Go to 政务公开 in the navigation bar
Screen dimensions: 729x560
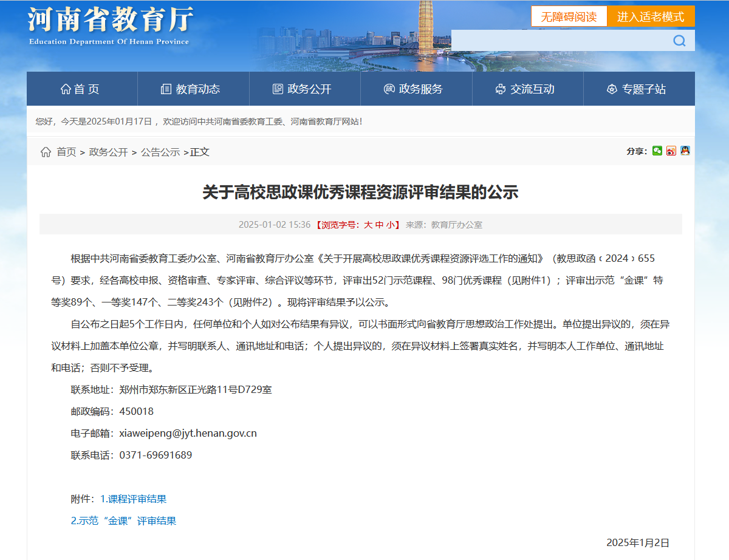pos(303,89)
